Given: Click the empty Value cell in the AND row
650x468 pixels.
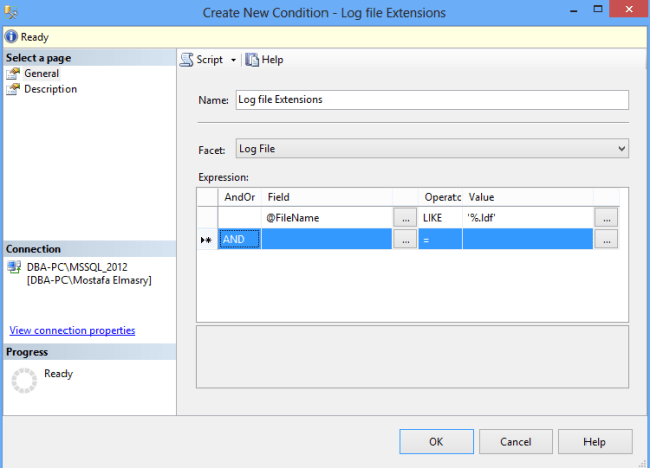Looking at the screenshot, I should (x=528, y=239).
